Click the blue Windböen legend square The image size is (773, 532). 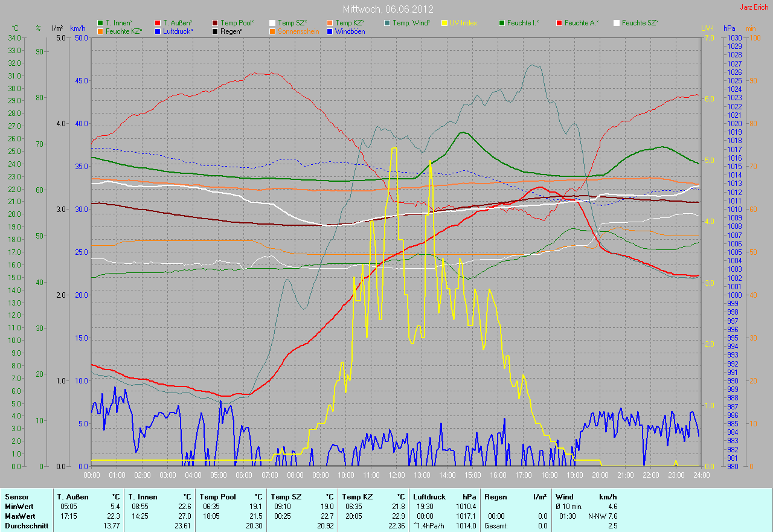(x=330, y=31)
